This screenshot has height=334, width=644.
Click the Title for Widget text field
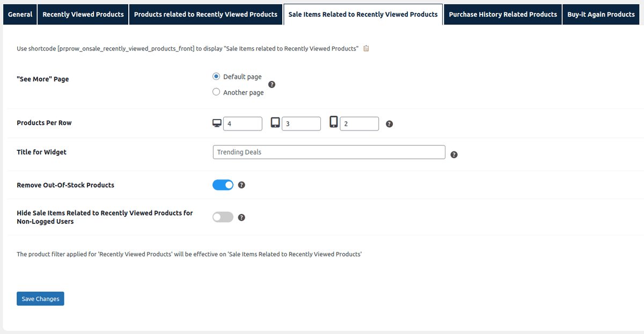329,152
